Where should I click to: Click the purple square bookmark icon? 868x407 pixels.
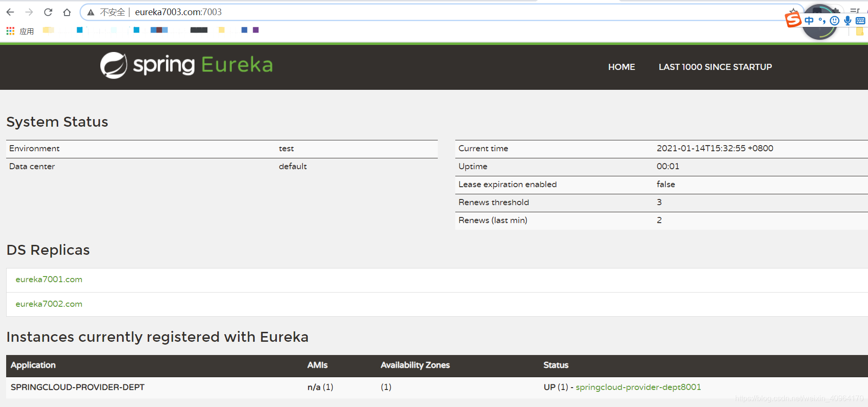(256, 30)
